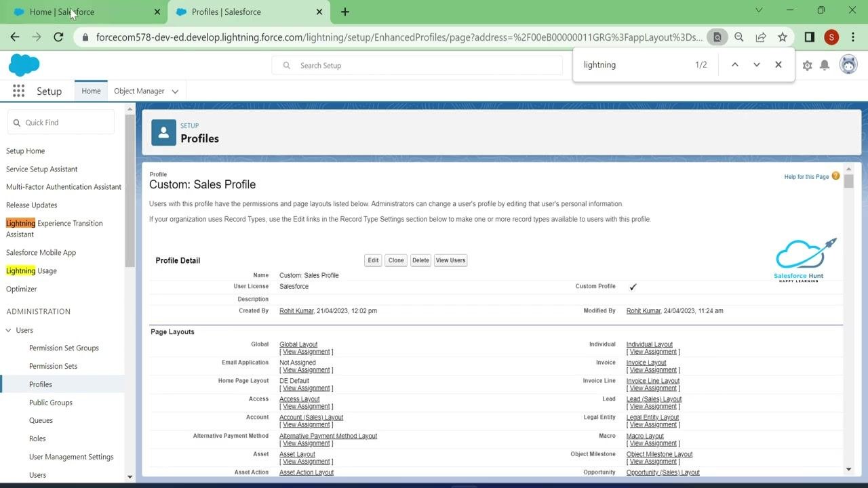Open the Setup gear icon in header
Viewport: 868px width, 488px height.
tap(807, 65)
